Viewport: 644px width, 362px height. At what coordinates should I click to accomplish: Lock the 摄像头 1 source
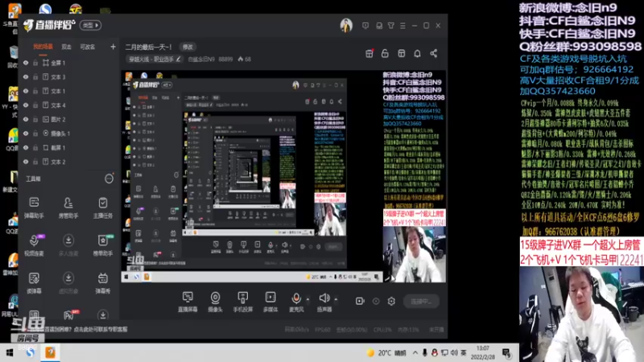coord(35,134)
